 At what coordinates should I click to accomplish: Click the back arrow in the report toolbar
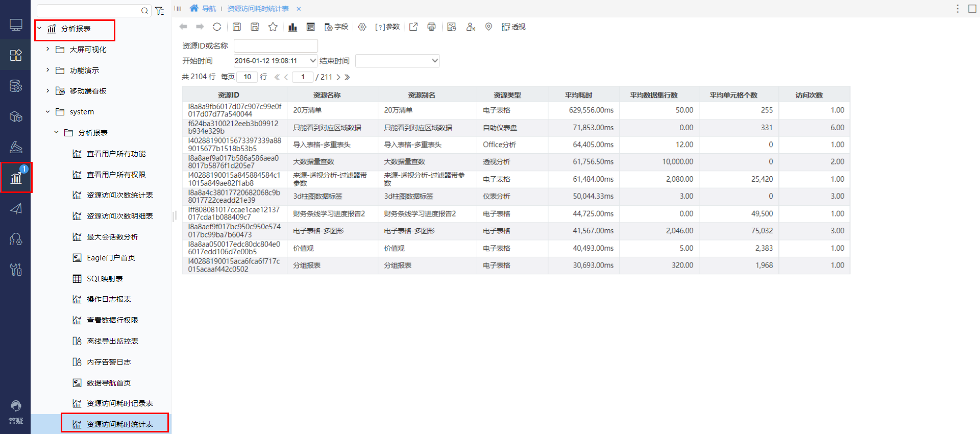click(x=183, y=27)
